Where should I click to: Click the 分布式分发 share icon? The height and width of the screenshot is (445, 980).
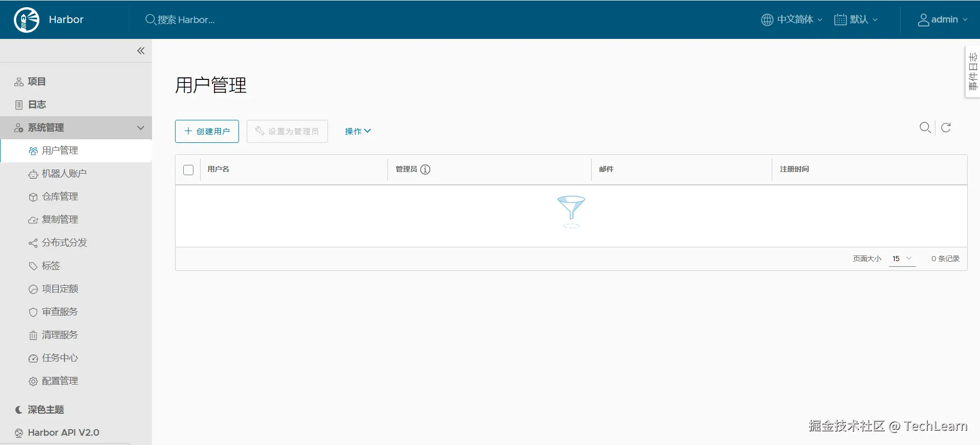pos(33,243)
